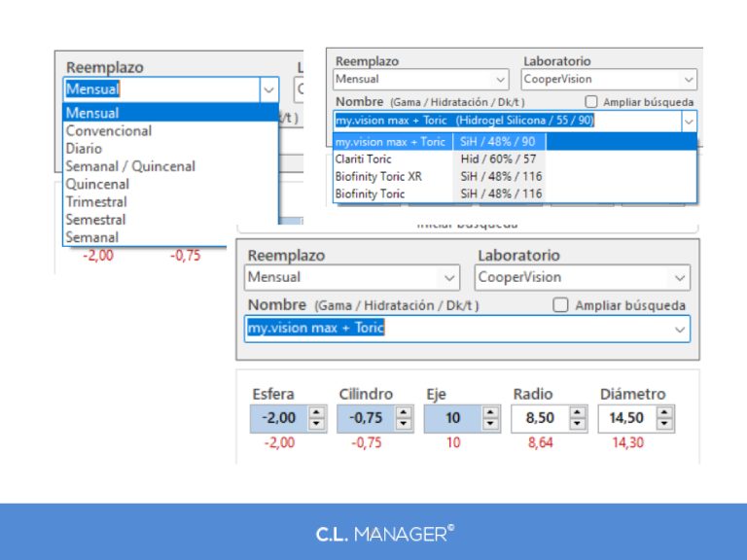Click the Radio value field 8,50
The width and height of the screenshot is (747, 560).
pos(539,419)
